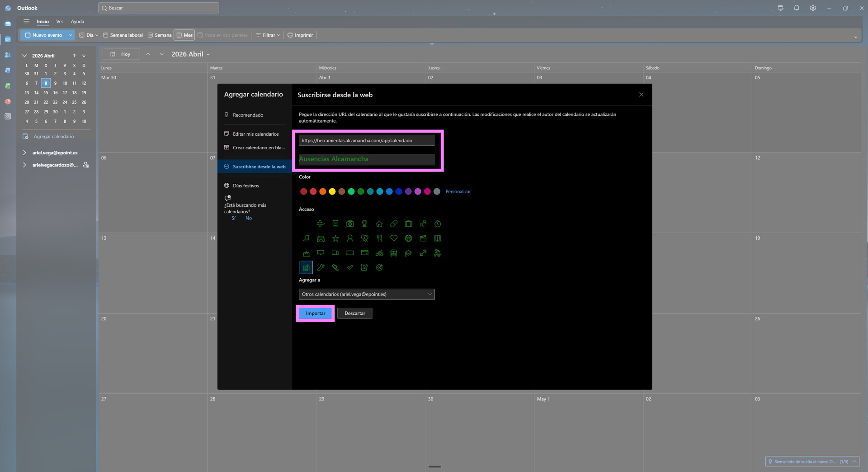Open the Días festivos section
Screen dimensions: 868x472
pos(246,186)
